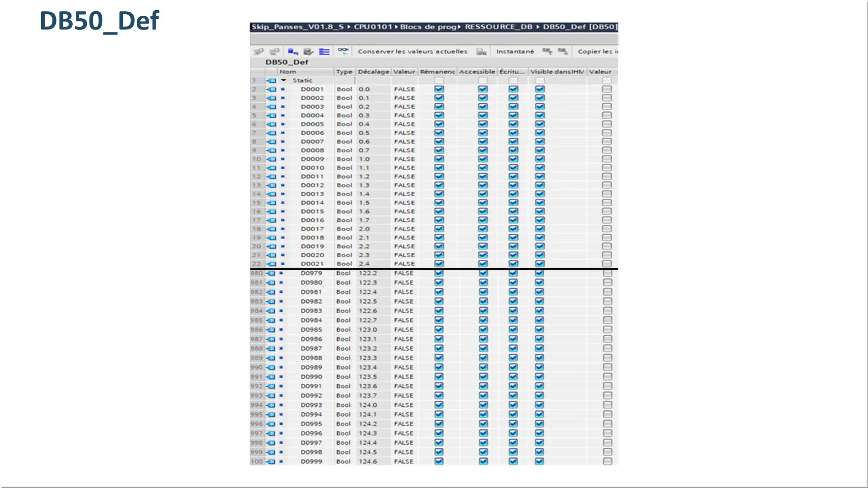Click the expand all rows toolbar icon

point(324,51)
